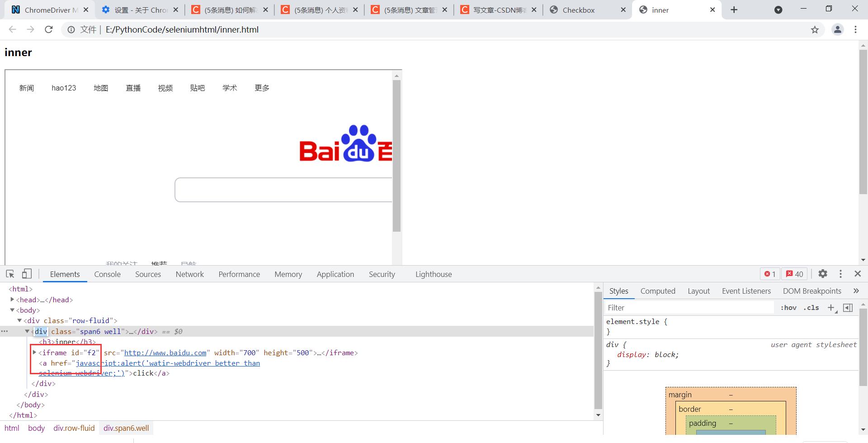Image resolution: width=868 pixels, height=443 pixels.
Task: Reload the inner.html page
Action: click(49, 29)
